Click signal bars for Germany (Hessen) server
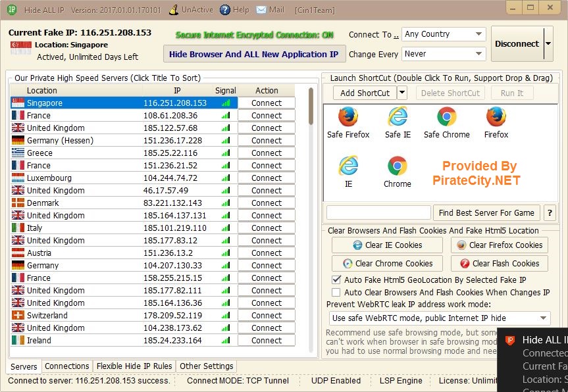568x392 pixels. coord(226,141)
